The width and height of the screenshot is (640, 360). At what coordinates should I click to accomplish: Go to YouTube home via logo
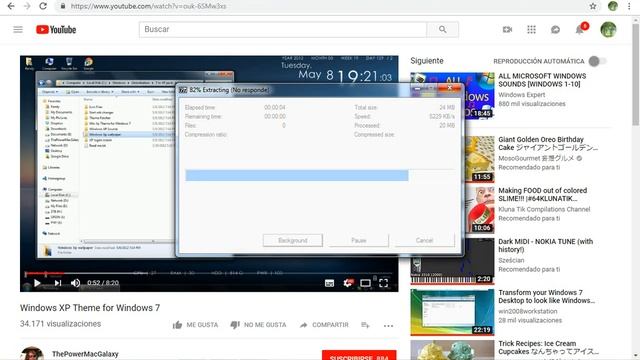[x=56, y=29]
